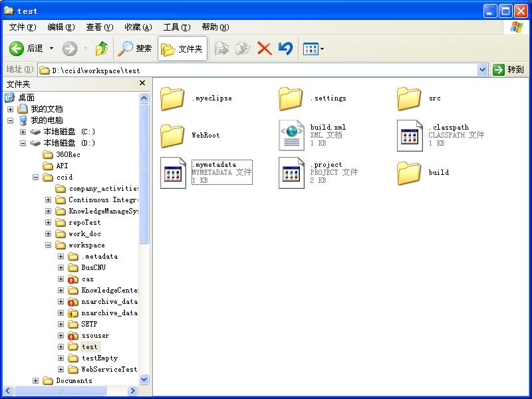Click the Copy To folder toolbar icon
Image resolution: width=532 pixels, height=399 pixels.
point(243,49)
